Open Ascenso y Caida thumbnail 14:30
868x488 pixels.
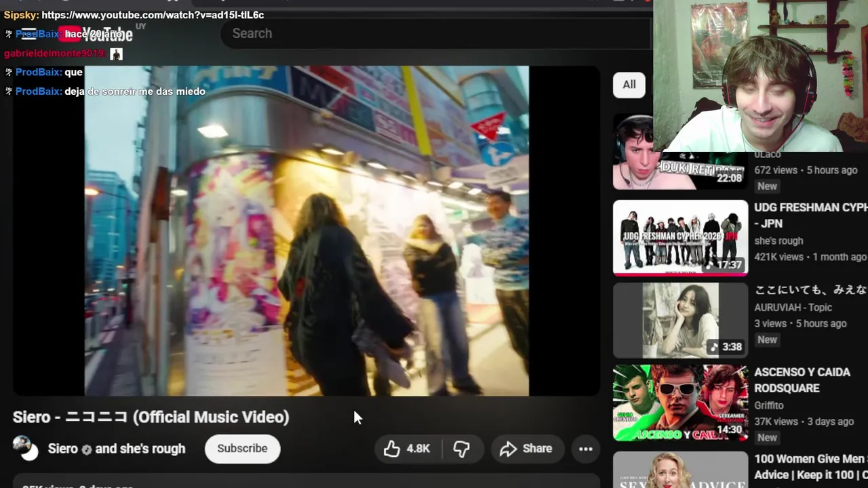tap(680, 403)
